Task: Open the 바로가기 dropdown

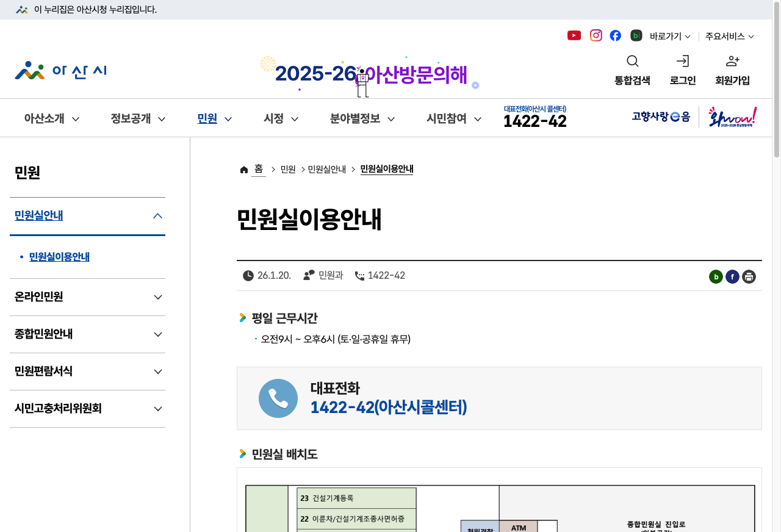Action: click(670, 37)
